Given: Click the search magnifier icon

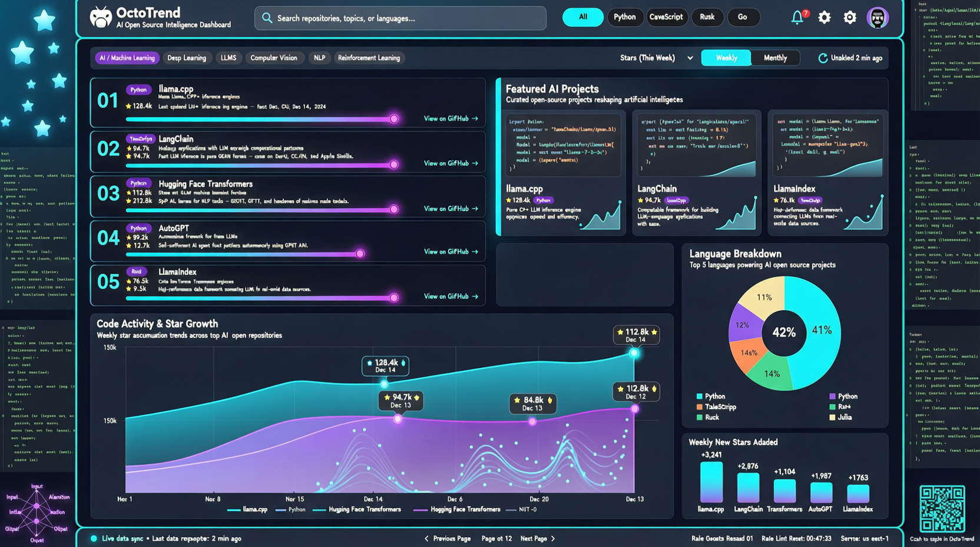Looking at the screenshot, I should coord(267,18).
